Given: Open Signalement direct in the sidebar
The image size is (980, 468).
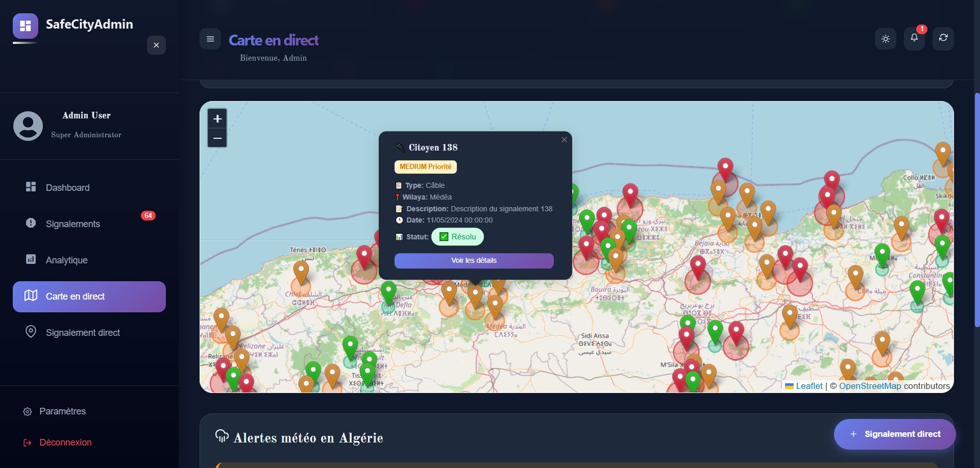Looking at the screenshot, I should click(x=89, y=333).
